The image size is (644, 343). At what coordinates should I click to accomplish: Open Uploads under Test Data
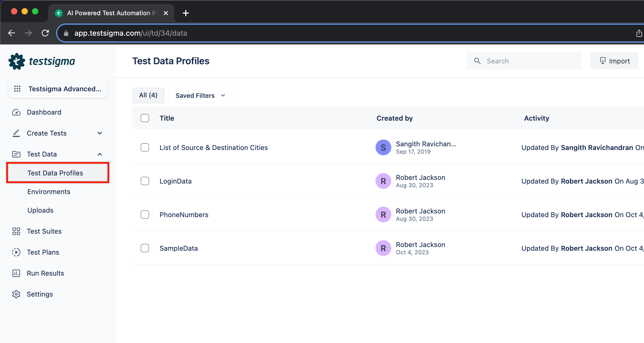tap(40, 210)
